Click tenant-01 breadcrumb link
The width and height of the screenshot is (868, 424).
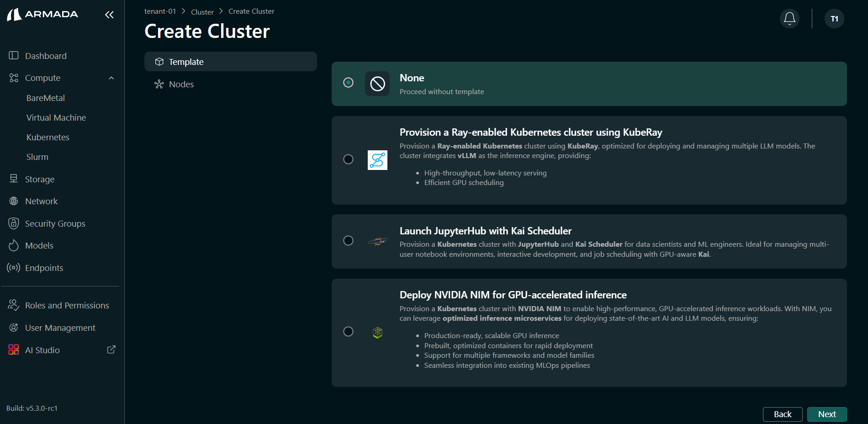[x=160, y=11]
